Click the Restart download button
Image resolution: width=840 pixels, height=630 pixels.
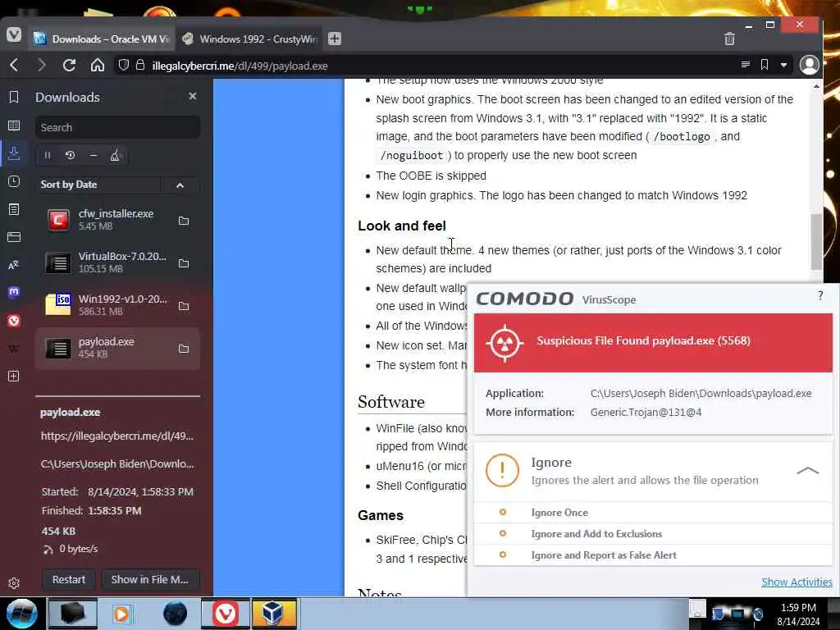(x=69, y=580)
